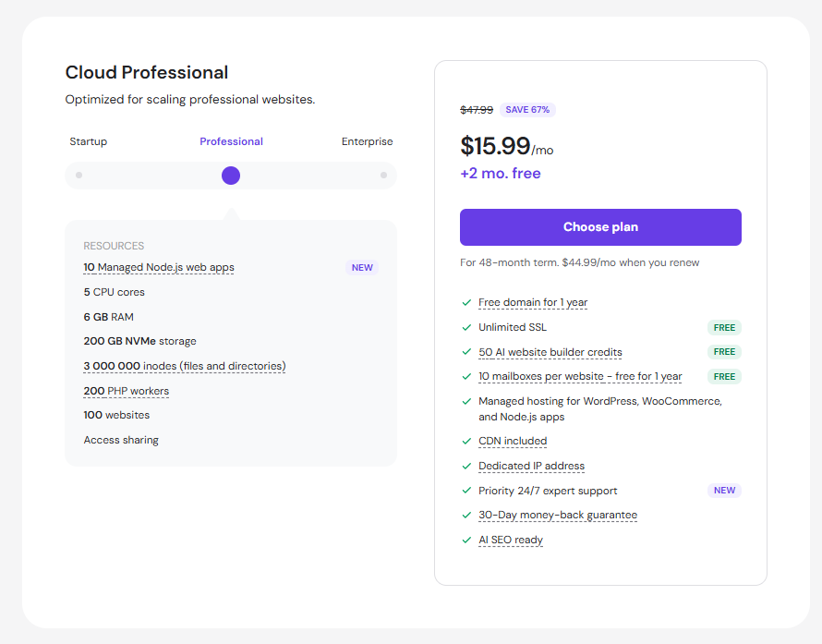Click the Unlimited SSL feature text
The image size is (822, 644).
point(513,327)
